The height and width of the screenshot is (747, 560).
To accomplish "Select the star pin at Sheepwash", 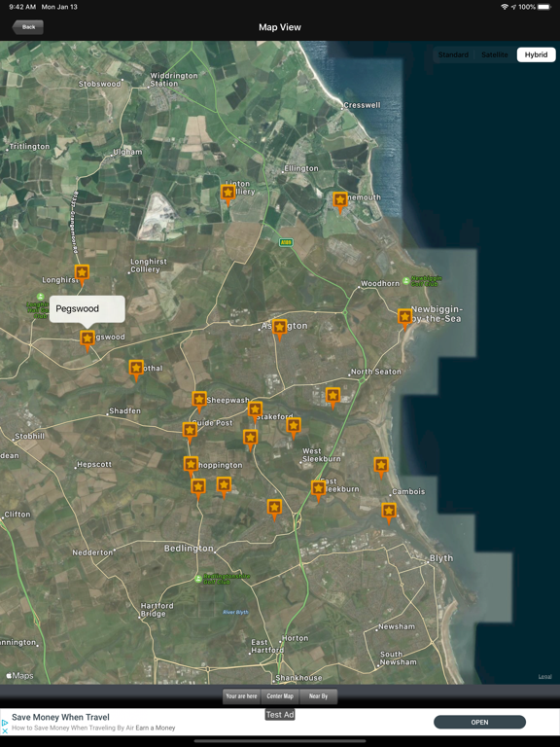I will pyautogui.click(x=199, y=401).
